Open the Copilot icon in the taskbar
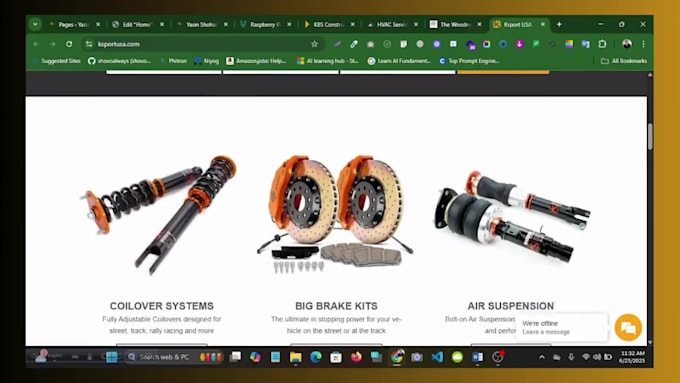This screenshot has height=383, width=680. tap(255, 357)
